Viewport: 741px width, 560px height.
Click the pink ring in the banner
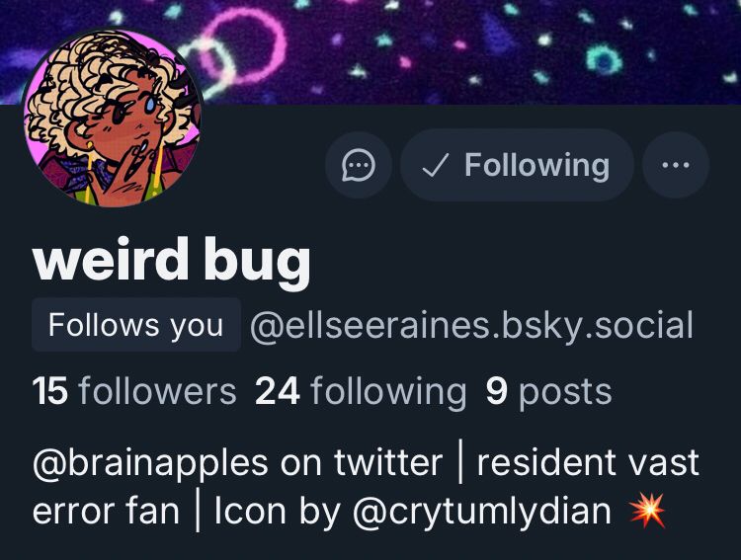(x=243, y=45)
